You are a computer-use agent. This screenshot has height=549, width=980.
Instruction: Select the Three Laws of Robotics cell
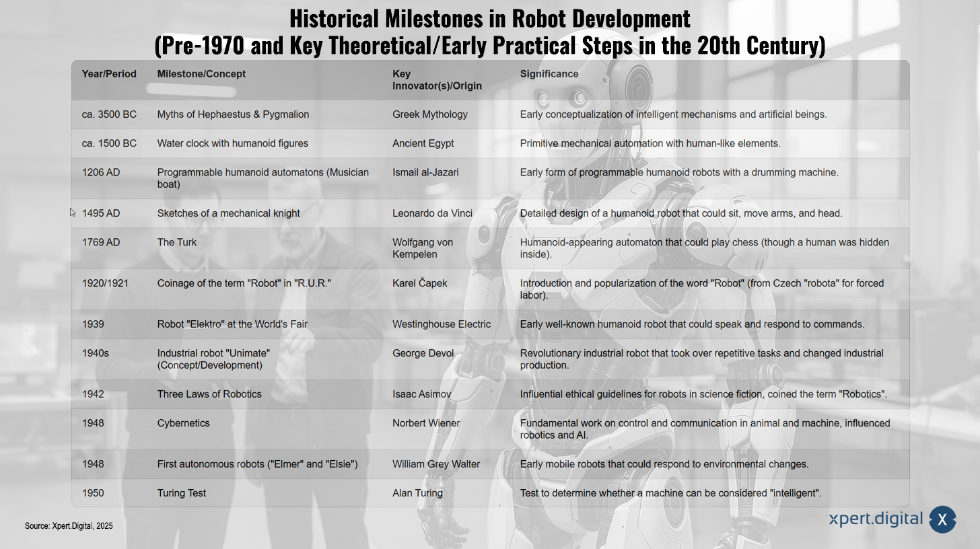pos(209,394)
